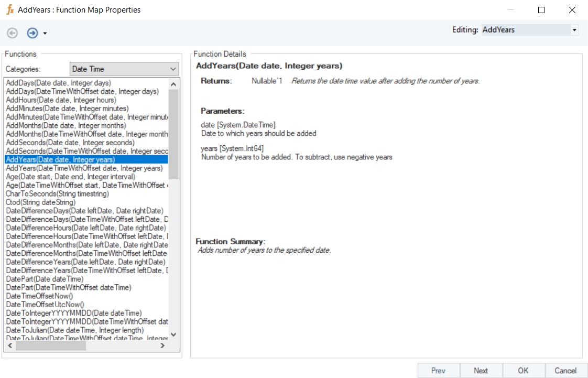This screenshot has width=588, height=378.
Task: Click the back navigation arrow icon
Action: [12, 33]
